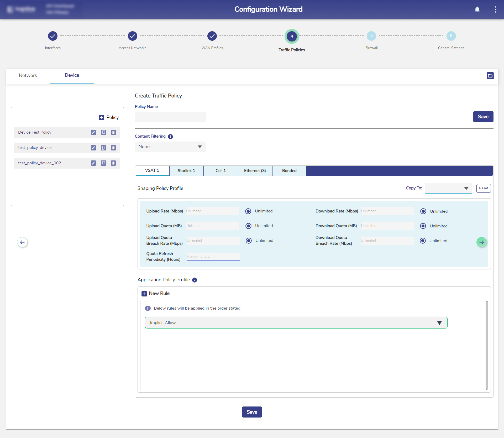Delete the test_policy_device_002 policy
The image size is (504, 438).
click(113, 163)
